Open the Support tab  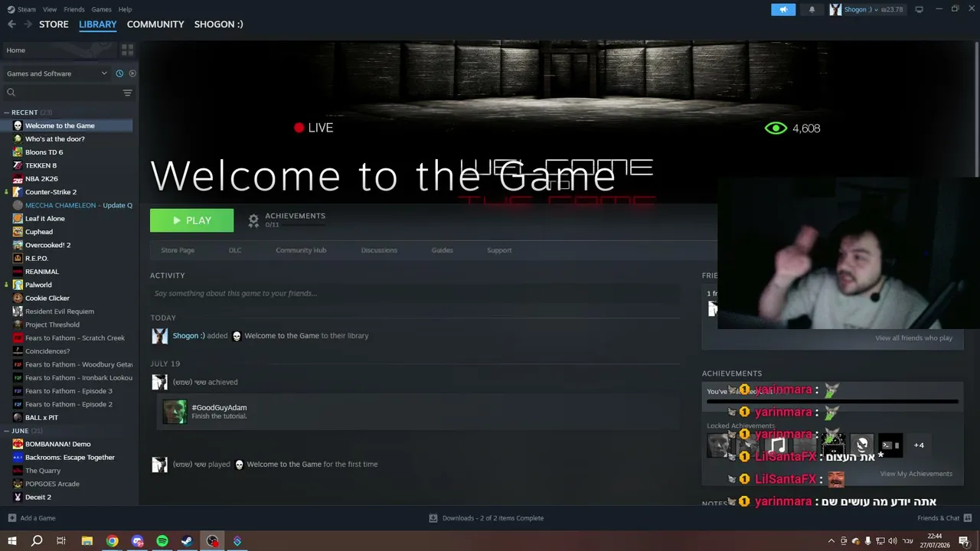499,250
